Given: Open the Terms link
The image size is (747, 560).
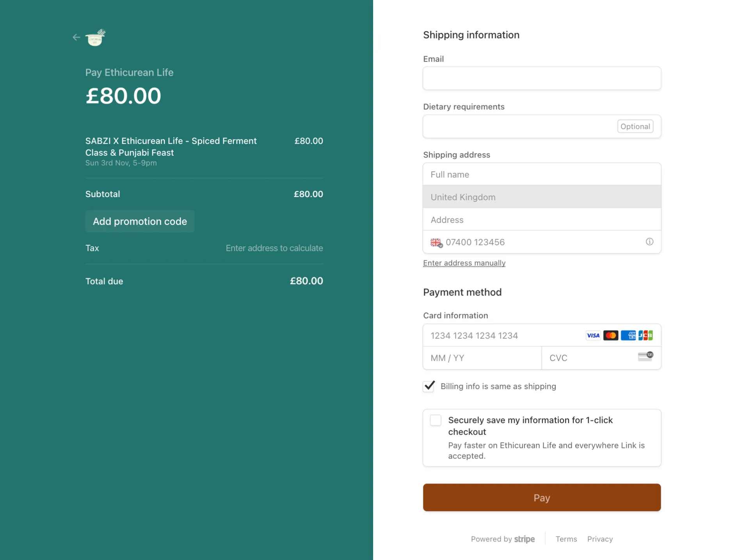Looking at the screenshot, I should pos(566,539).
